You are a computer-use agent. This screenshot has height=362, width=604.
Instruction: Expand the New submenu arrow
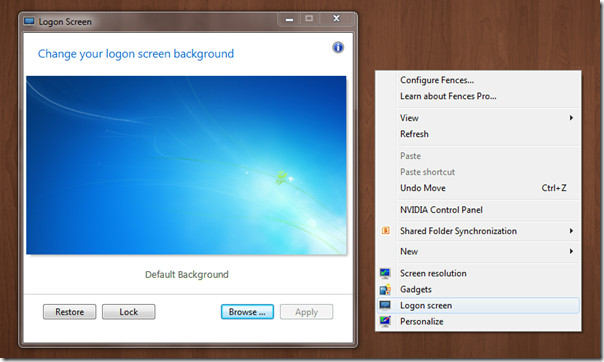(571, 251)
